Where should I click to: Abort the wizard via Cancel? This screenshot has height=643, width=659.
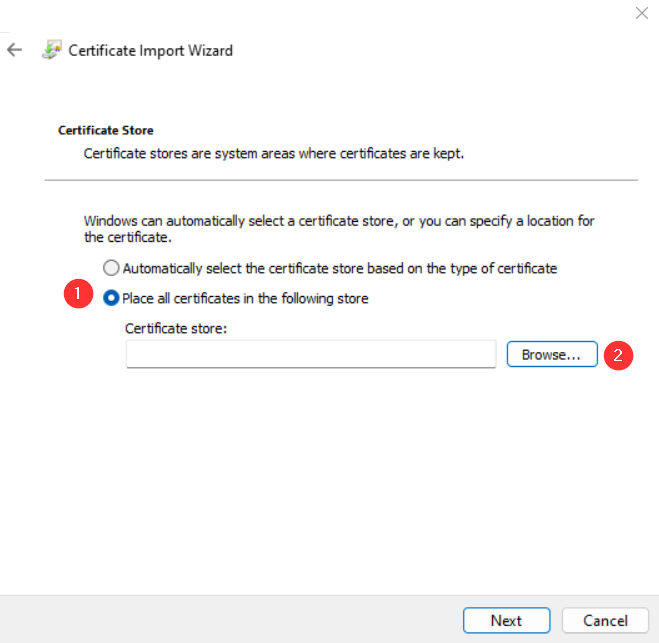605,620
